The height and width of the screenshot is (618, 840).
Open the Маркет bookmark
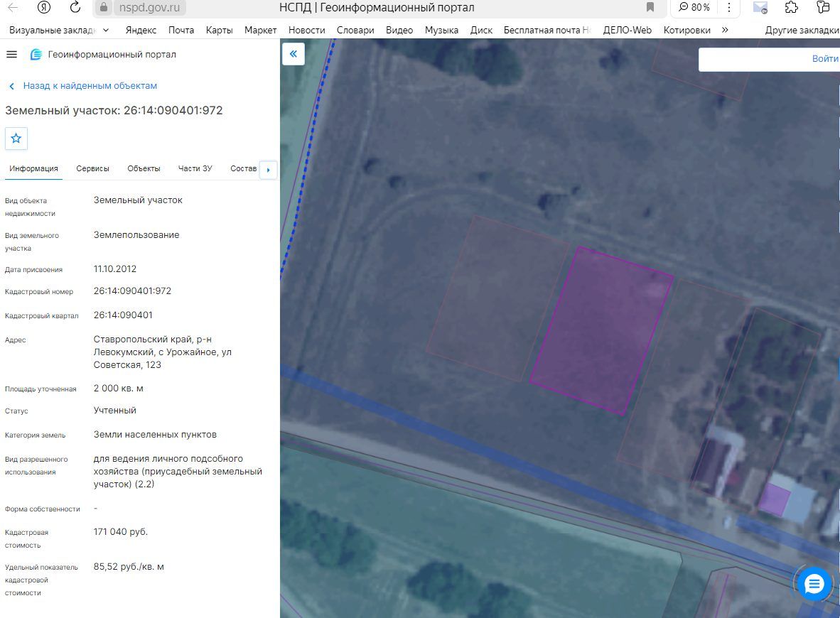(x=260, y=30)
